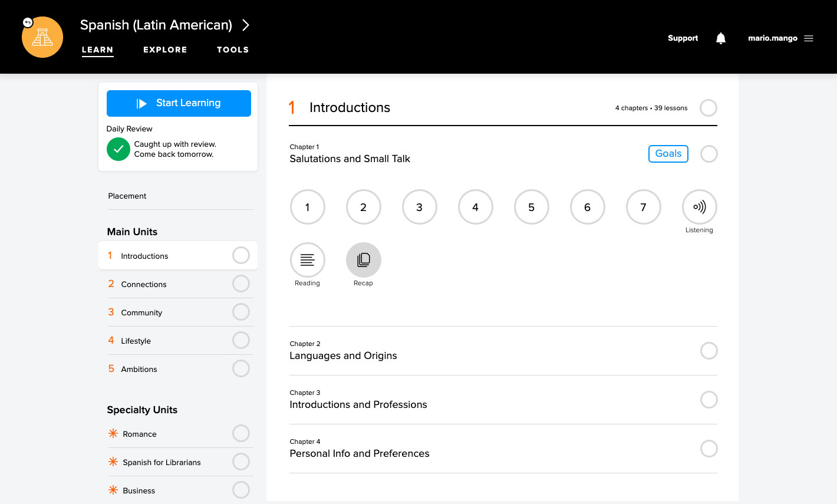Screen dimensions: 837x504
Task: Open the hamburger menu next to mario.mango
Action: pyautogui.click(x=809, y=38)
